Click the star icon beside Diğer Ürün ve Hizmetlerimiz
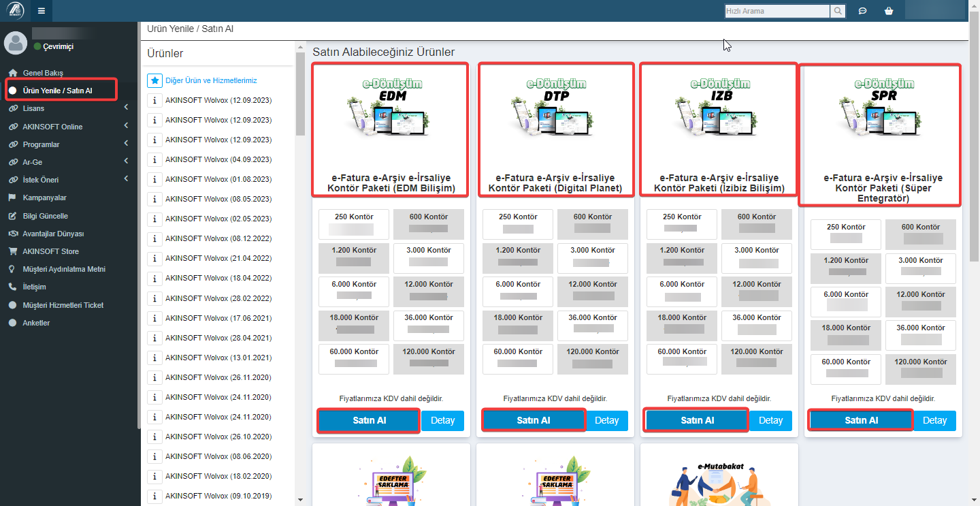The image size is (980, 506). [154, 80]
